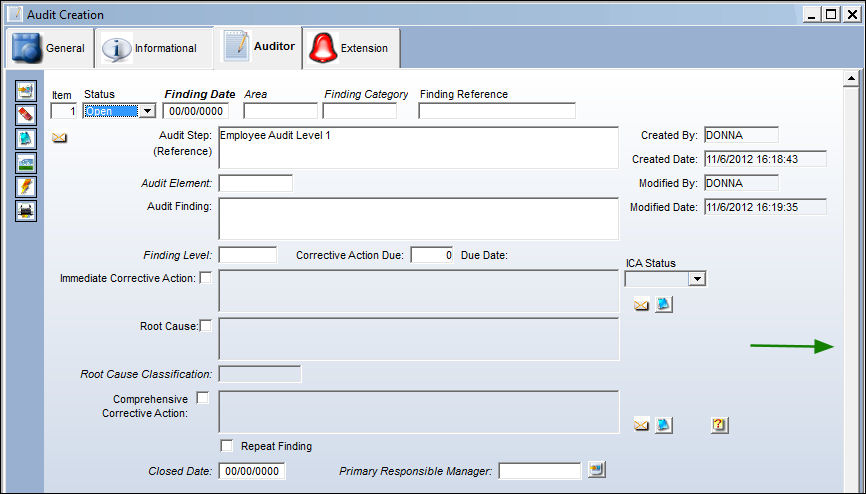This screenshot has height=494, width=866.
Task: Switch to the Informational tab
Action: click(154, 49)
